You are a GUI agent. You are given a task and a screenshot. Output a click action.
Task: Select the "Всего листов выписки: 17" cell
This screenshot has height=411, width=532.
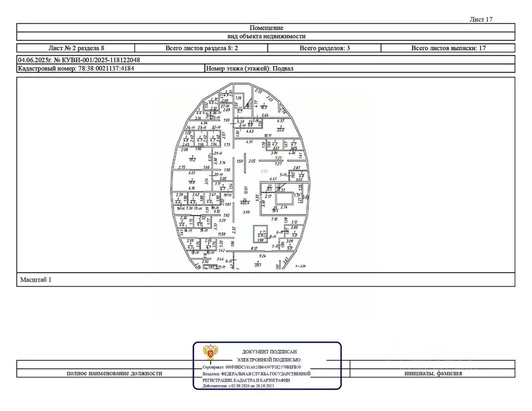(448, 48)
